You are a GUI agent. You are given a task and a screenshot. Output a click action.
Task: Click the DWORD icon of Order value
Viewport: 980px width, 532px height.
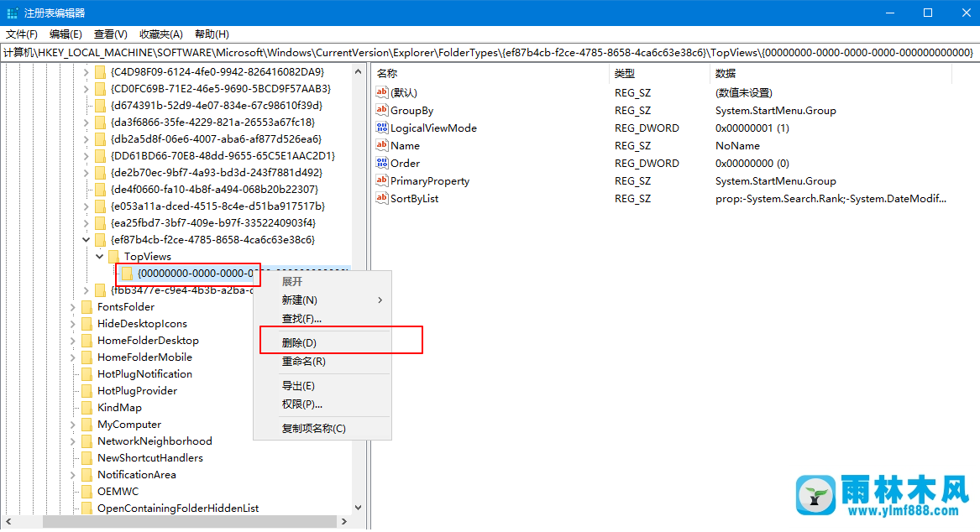point(382,163)
